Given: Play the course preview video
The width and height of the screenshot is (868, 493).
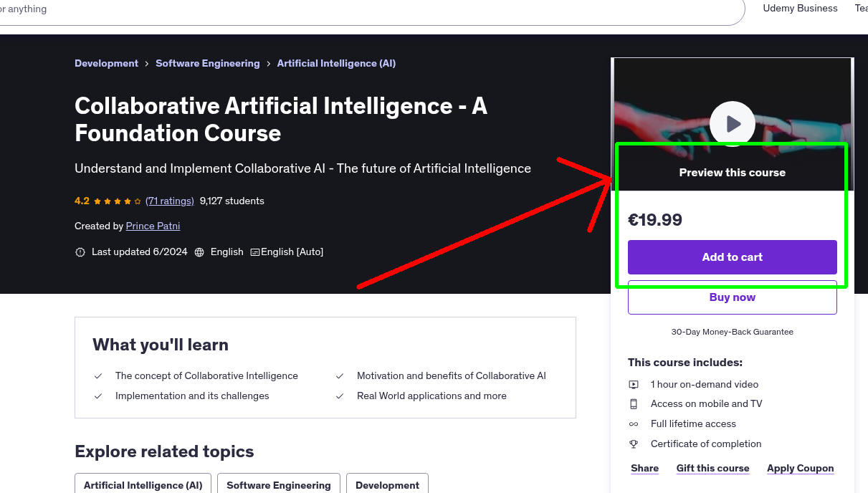Looking at the screenshot, I should 732,123.
